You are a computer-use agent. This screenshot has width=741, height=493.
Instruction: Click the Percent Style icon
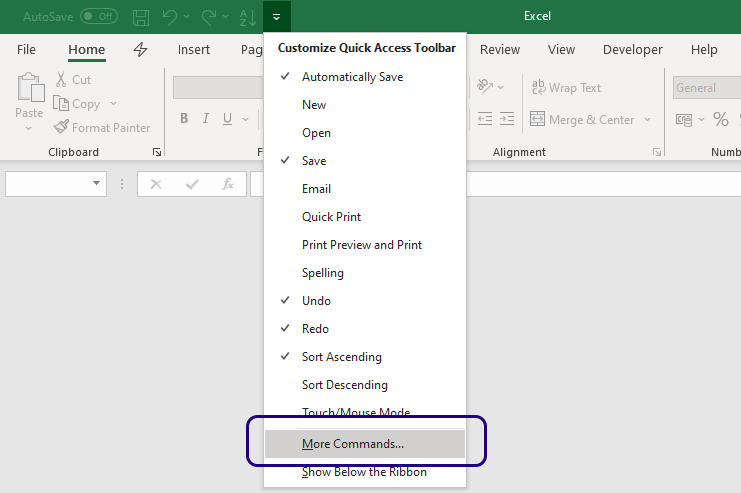click(x=721, y=119)
